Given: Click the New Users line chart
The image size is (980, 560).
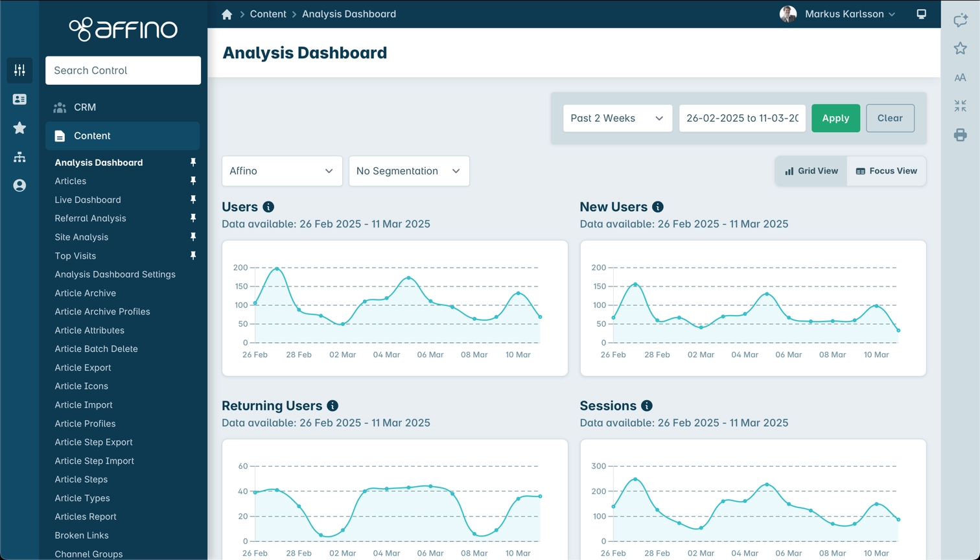Looking at the screenshot, I should coord(753,308).
